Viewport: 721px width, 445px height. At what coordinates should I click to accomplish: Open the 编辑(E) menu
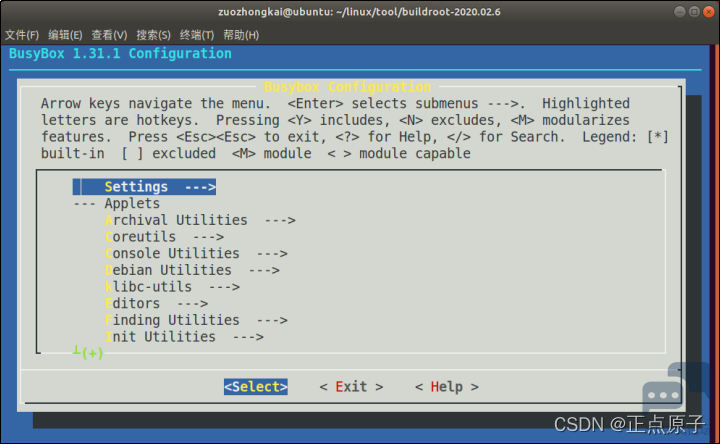[65, 35]
